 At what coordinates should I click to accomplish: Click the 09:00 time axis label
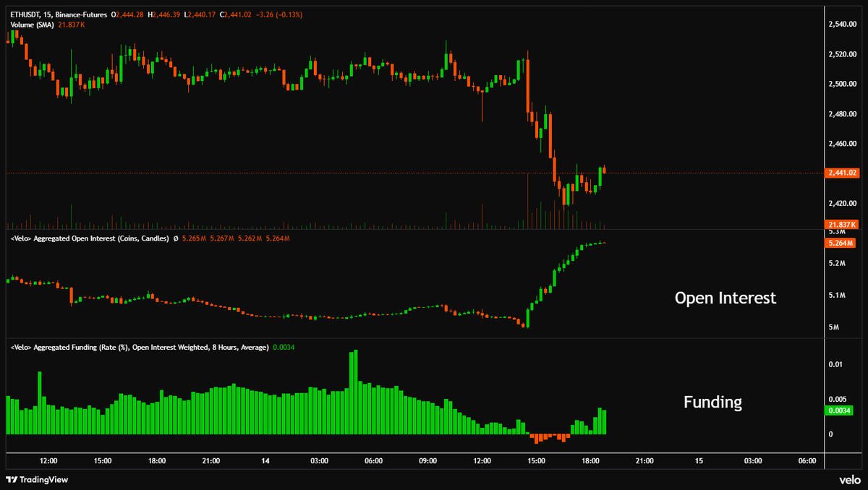click(x=427, y=460)
